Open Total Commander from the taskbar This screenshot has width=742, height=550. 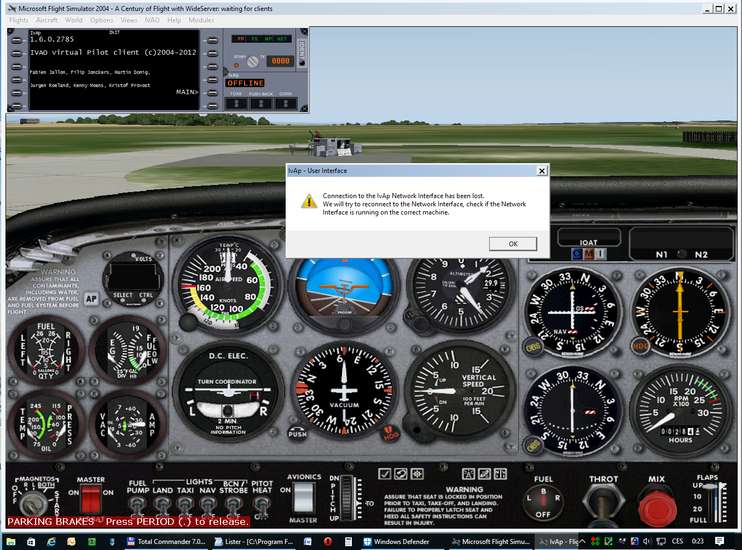(x=166, y=541)
